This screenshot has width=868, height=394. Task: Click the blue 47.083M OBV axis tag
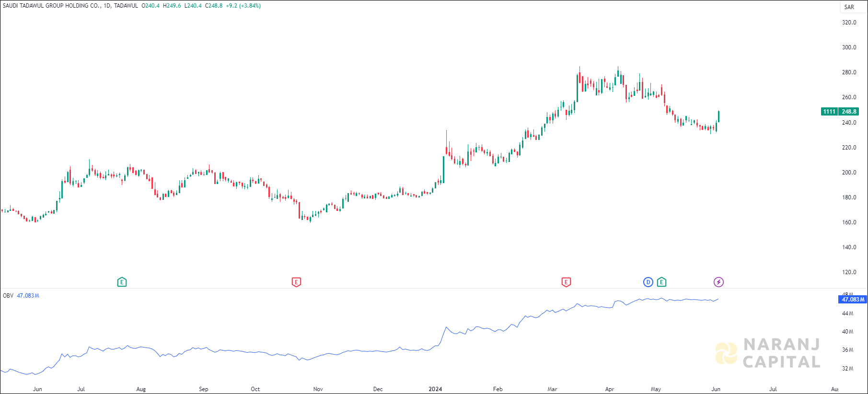(852, 300)
